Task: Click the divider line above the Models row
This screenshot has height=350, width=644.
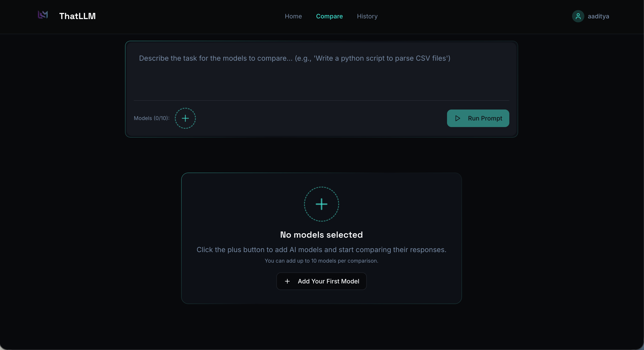Action: [x=321, y=100]
